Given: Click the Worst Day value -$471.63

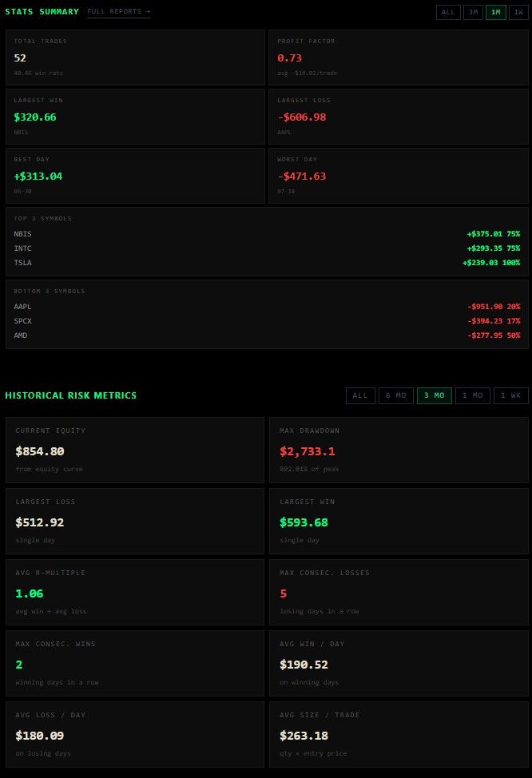Looking at the screenshot, I should [302, 177].
